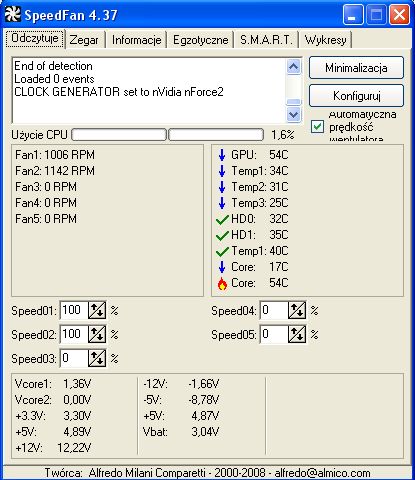Select the Fan3: 0 RPM reading

pos(46,187)
